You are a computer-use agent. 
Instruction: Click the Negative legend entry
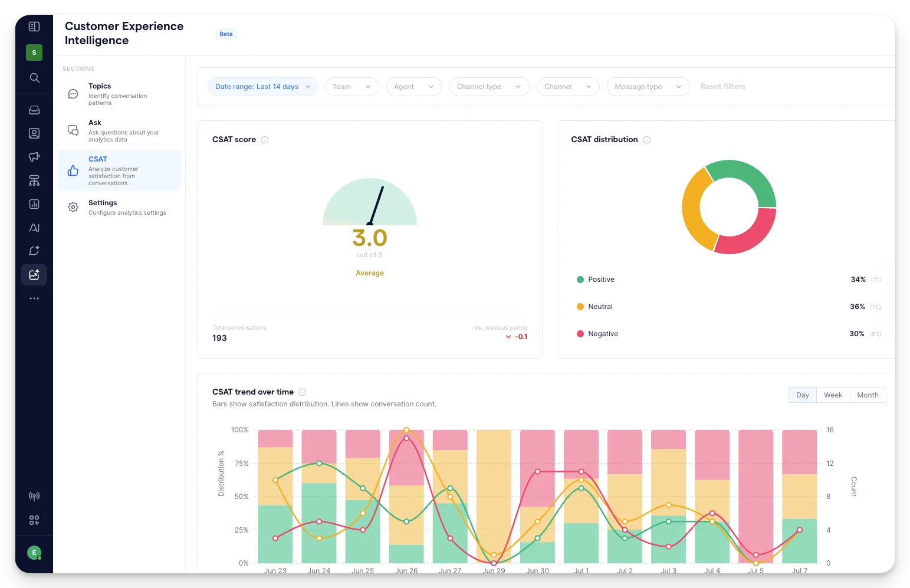(597, 334)
